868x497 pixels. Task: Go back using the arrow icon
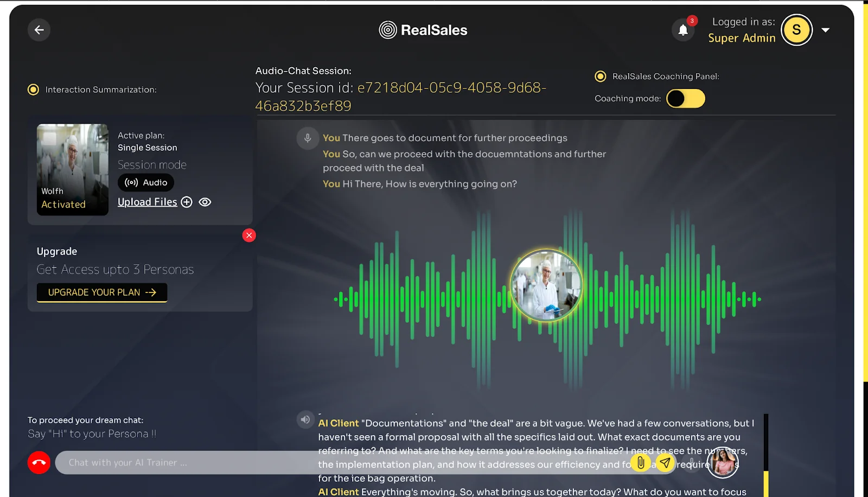39,30
